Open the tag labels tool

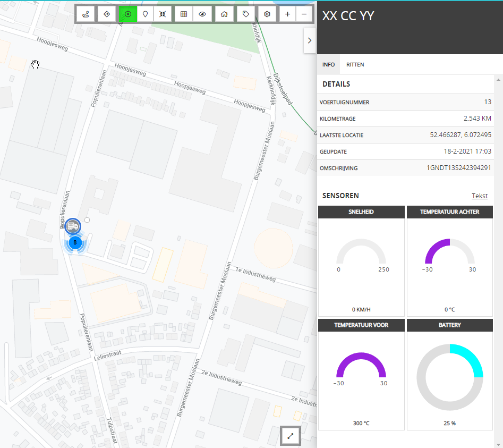[x=246, y=14]
